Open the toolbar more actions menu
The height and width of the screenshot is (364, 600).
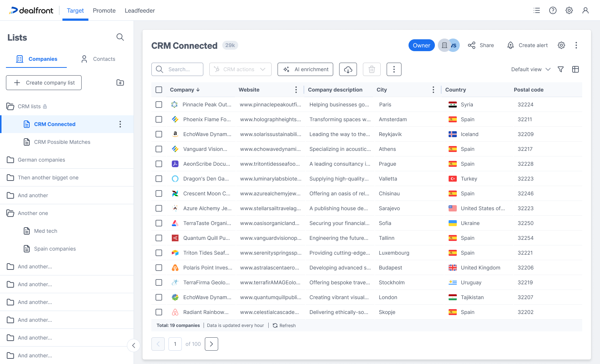pos(394,69)
